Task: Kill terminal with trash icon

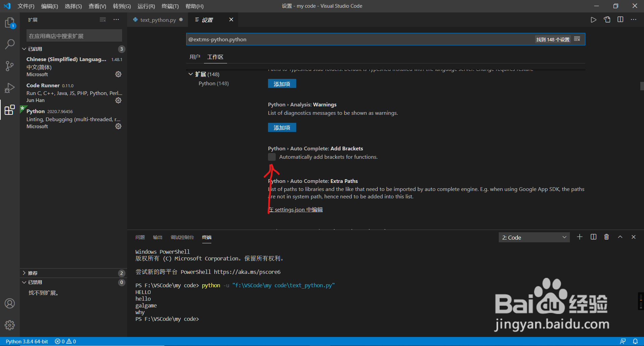Action: pyautogui.click(x=606, y=237)
